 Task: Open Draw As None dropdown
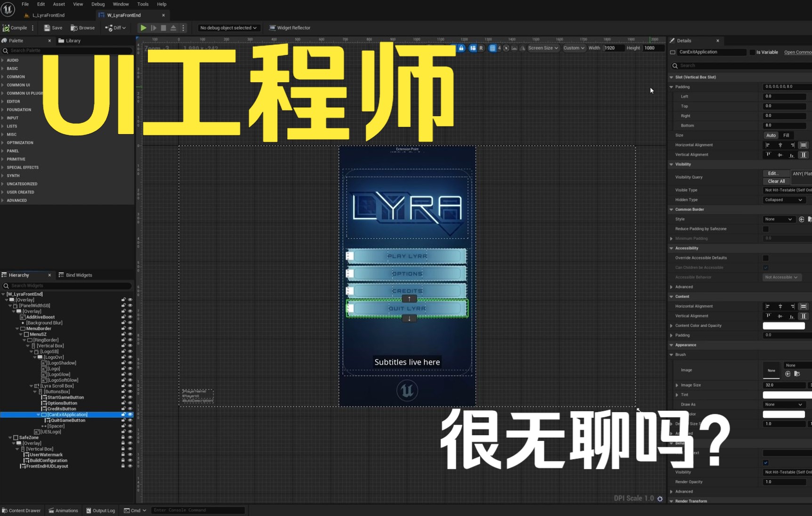[784, 405]
